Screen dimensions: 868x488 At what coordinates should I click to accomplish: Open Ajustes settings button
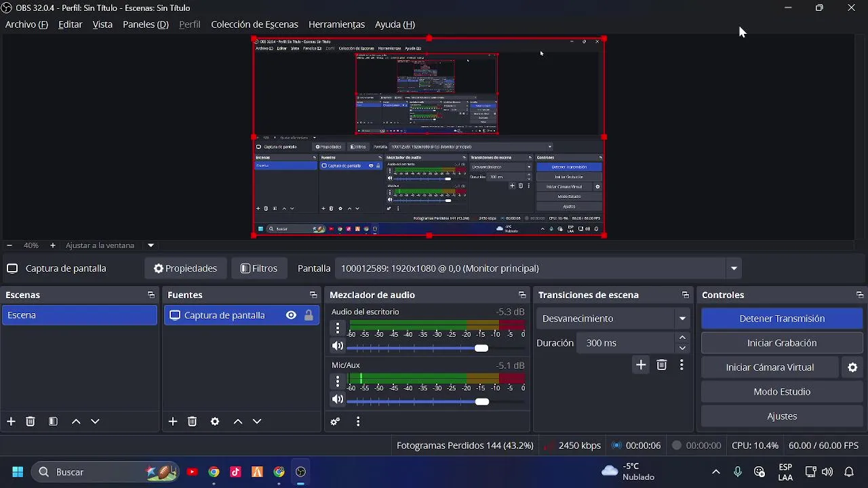[782, 416]
